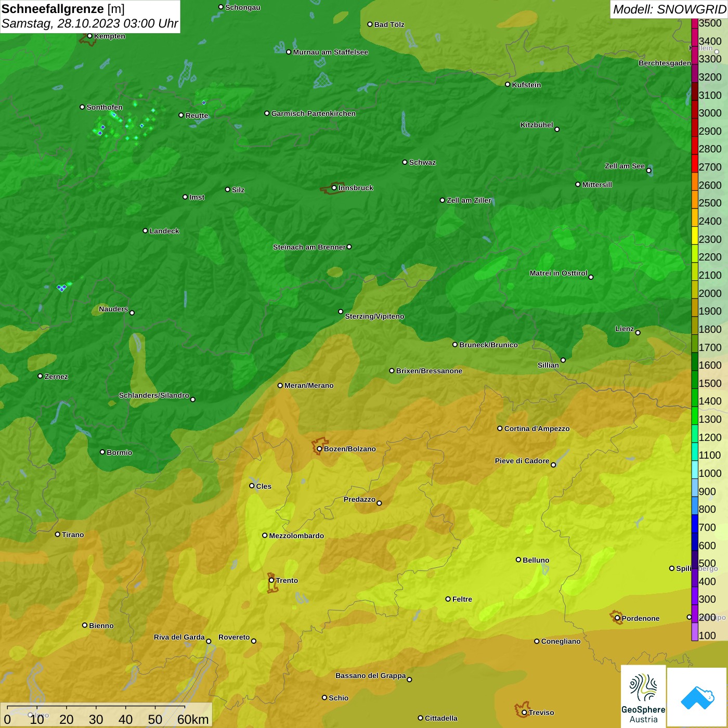Screen dimensions: 728x728
Task: Click the 'Rovereto' label
Action: 234,637
